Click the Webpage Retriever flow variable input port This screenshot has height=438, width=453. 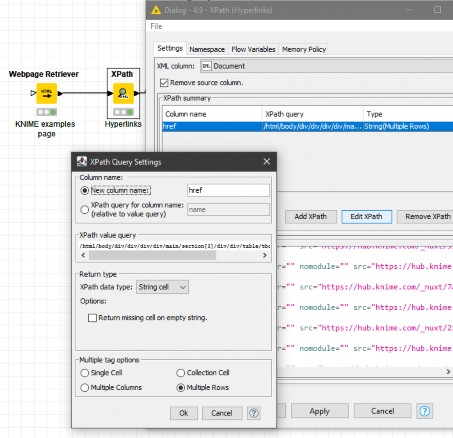point(33,93)
